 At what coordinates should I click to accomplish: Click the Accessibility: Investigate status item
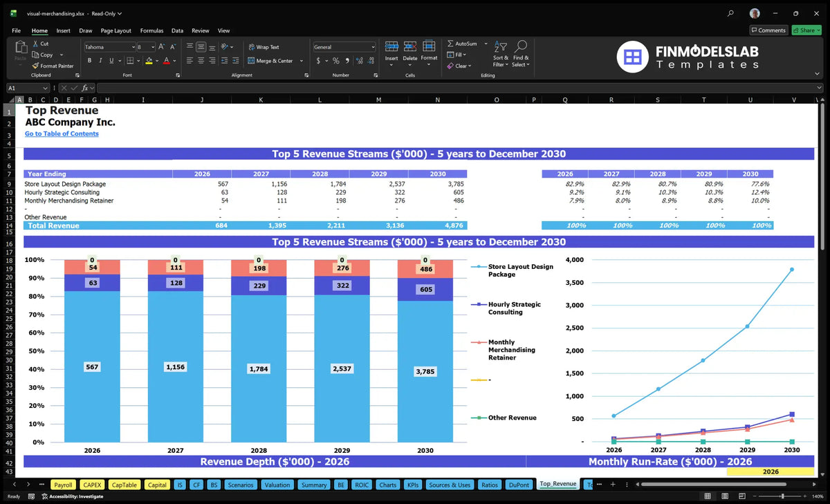(73, 496)
